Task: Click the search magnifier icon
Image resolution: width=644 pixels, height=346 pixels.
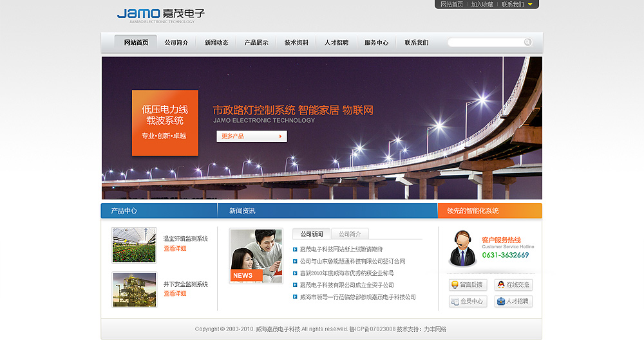Action: (x=527, y=42)
